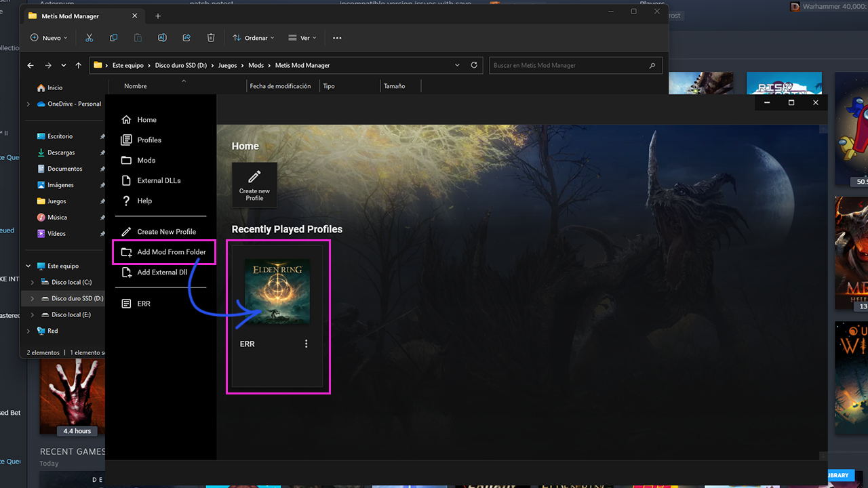Open the Nuevo dropdown in File Explorer
The image size is (868, 488).
tap(49, 38)
